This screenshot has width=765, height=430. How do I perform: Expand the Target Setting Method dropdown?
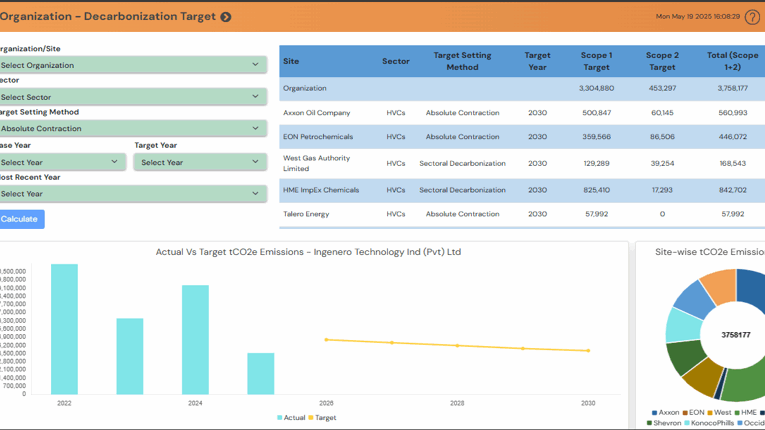point(132,129)
